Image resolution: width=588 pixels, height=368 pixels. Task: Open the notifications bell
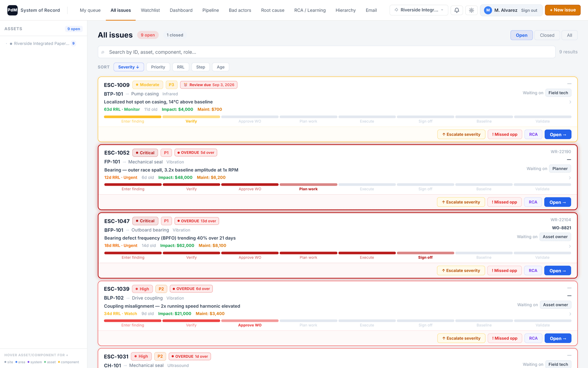coord(457,10)
